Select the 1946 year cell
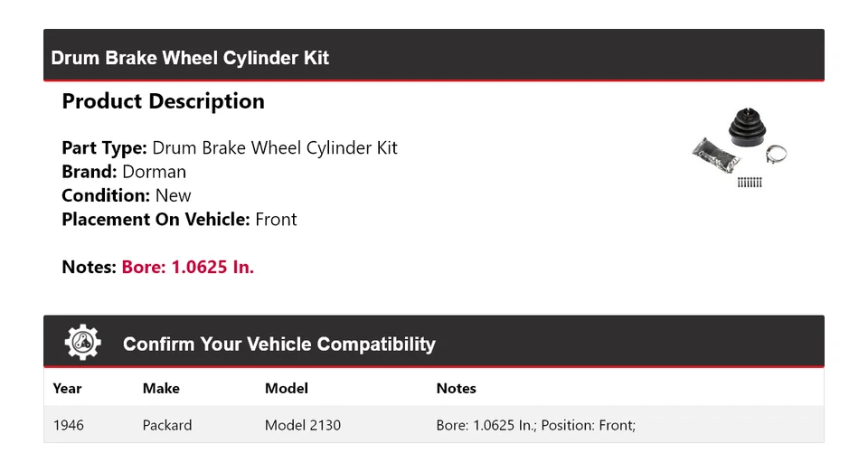This screenshot has width=868, height=472. click(68, 425)
